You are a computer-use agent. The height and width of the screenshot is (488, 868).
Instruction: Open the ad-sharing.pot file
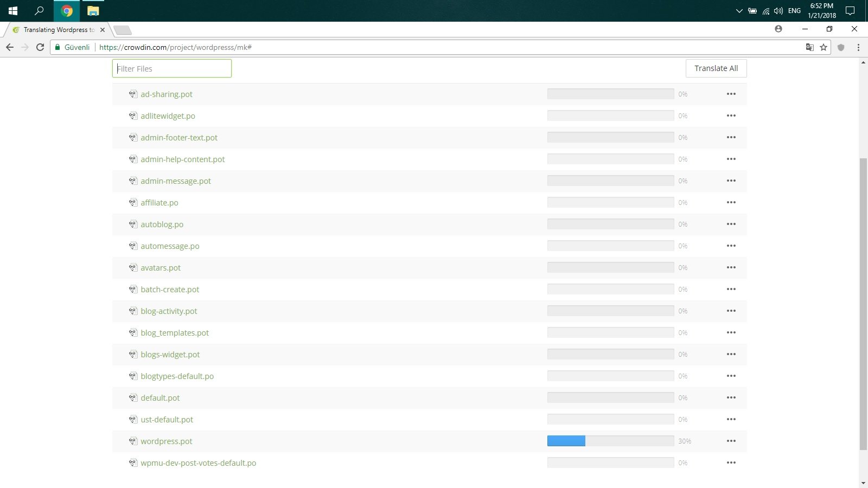(x=167, y=94)
